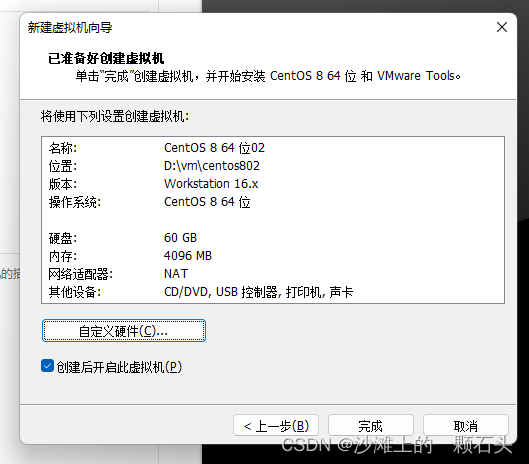Open the 自定义硬件(C)... hardware customization
Viewport: 529px width, 464px height.
point(124,331)
